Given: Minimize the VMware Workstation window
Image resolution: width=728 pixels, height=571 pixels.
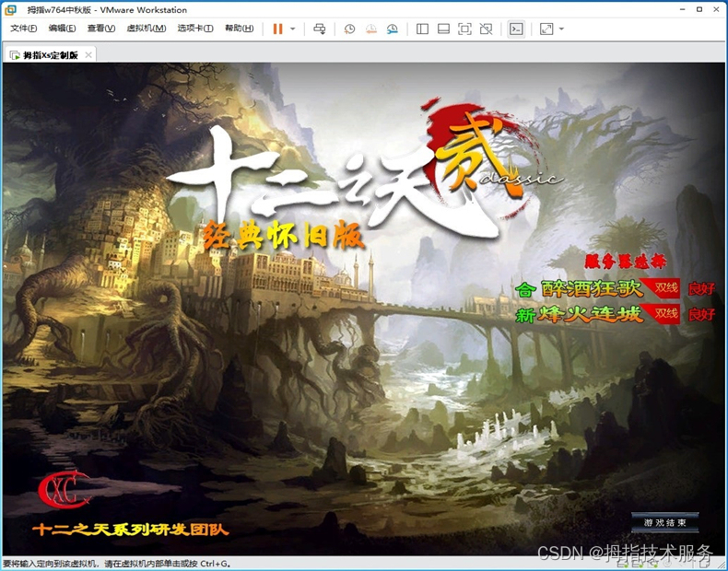Looking at the screenshot, I should (x=683, y=9).
